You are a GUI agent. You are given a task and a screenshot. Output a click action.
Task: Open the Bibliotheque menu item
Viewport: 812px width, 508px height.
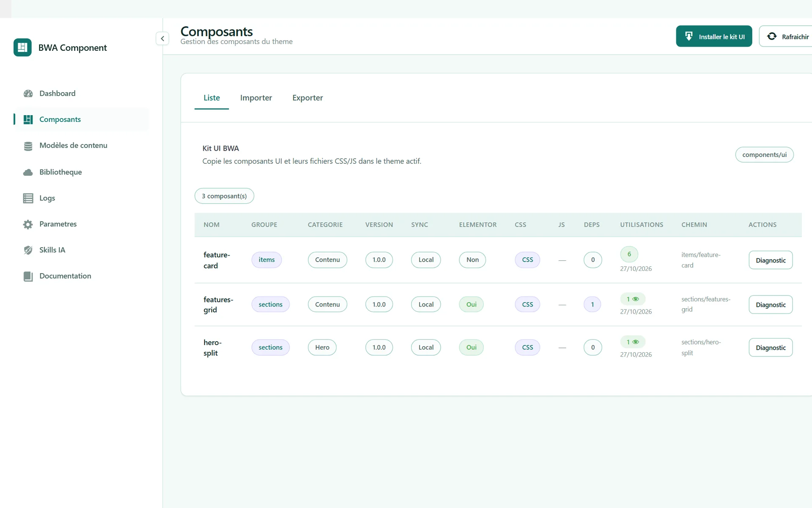[81, 172]
